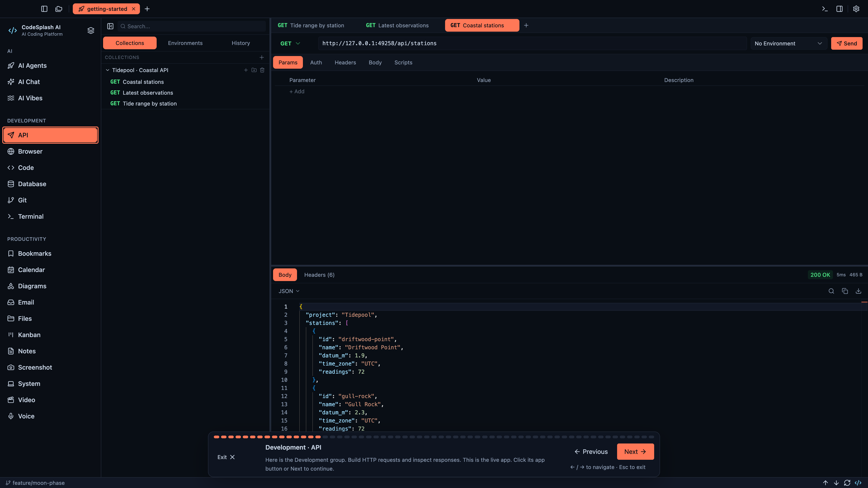The image size is (868, 488).
Task: Copy the response body to clipboard
Action: (x=845, y=291)
